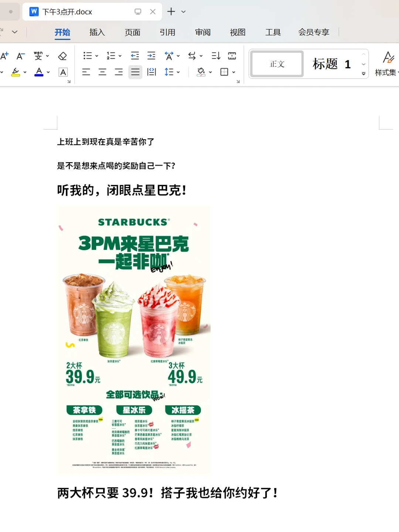Switch to the 开始 tab
399x532 pixels.
pos(62,33)
